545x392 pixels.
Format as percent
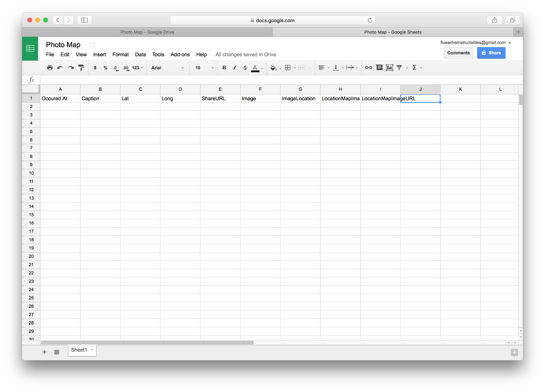[x=106, y=68]
